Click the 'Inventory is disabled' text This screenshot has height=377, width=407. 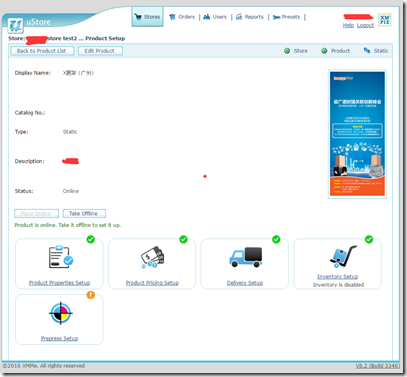[338, 285]
